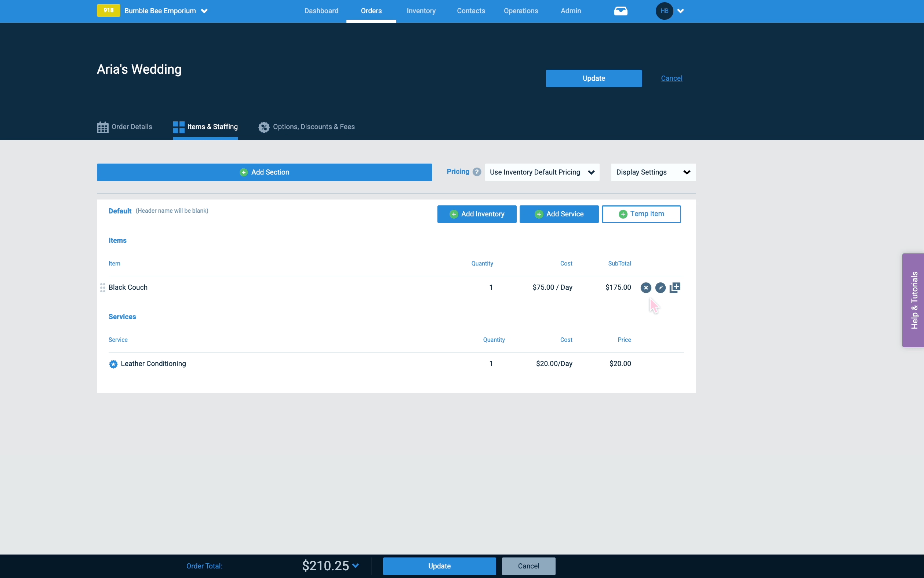Click the Add Section button
The width and height of the screenshot is (924, 578).
click(264, 172)
